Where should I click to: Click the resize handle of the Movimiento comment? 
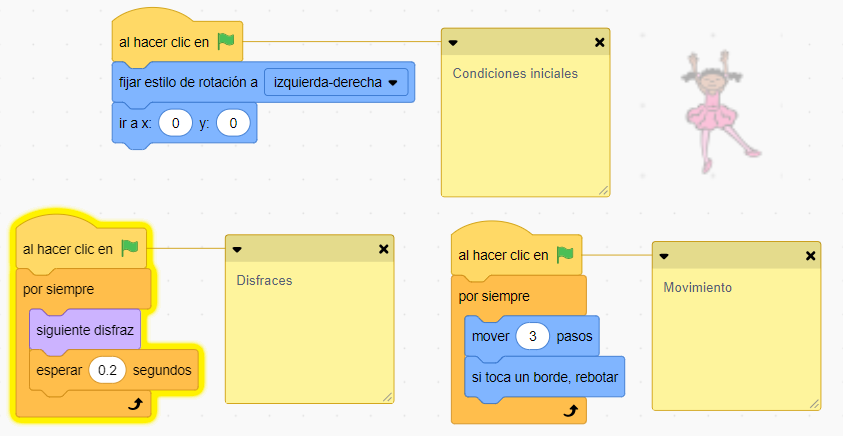[814, 403]
